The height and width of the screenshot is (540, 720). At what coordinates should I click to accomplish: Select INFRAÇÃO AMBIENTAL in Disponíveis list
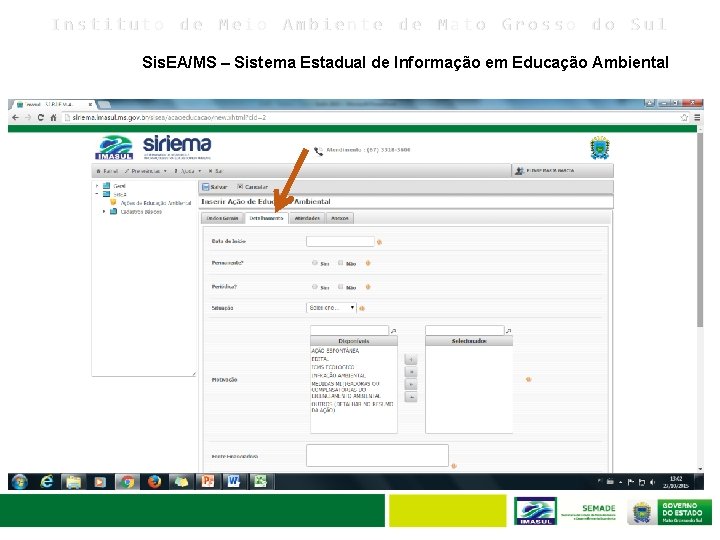(x=338, y=376)
